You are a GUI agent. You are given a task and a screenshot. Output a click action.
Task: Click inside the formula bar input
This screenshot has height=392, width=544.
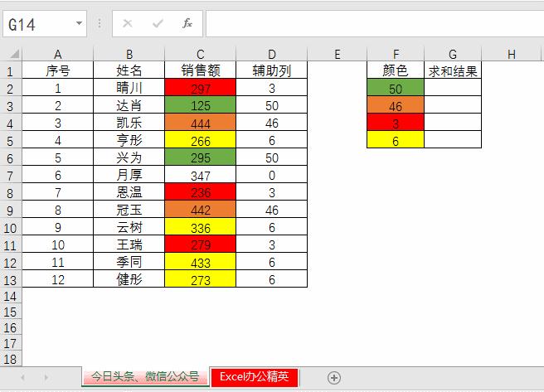[x=375, y=24]
